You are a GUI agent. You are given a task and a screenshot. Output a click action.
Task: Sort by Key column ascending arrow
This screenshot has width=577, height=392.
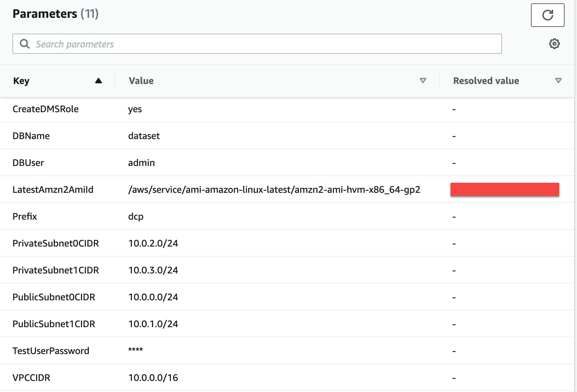click(98, 81)
